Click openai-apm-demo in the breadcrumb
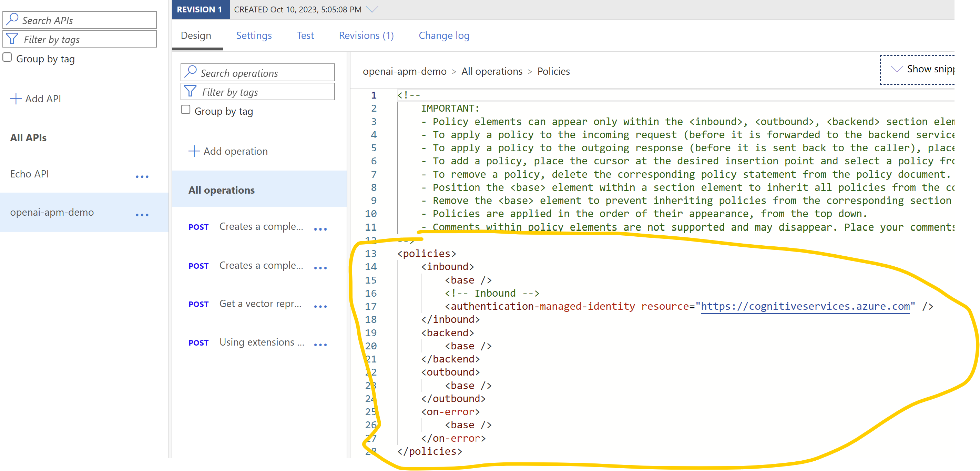This screenshot has width=980, height=471. pyautogui.click(x=405, y=71)
